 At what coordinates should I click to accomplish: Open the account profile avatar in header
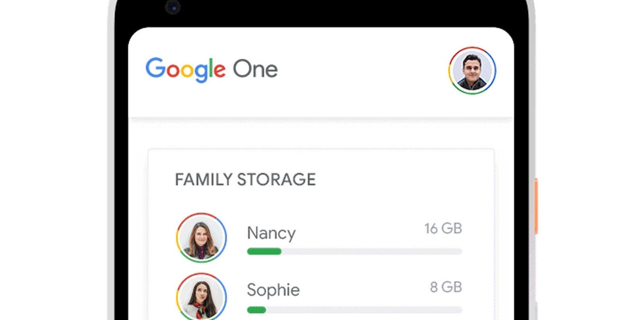[472, 70]
